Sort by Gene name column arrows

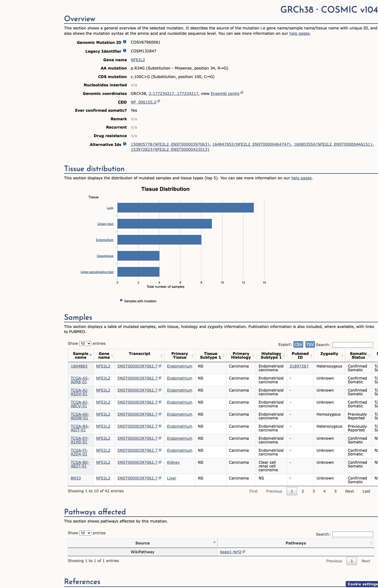point(112,355)
